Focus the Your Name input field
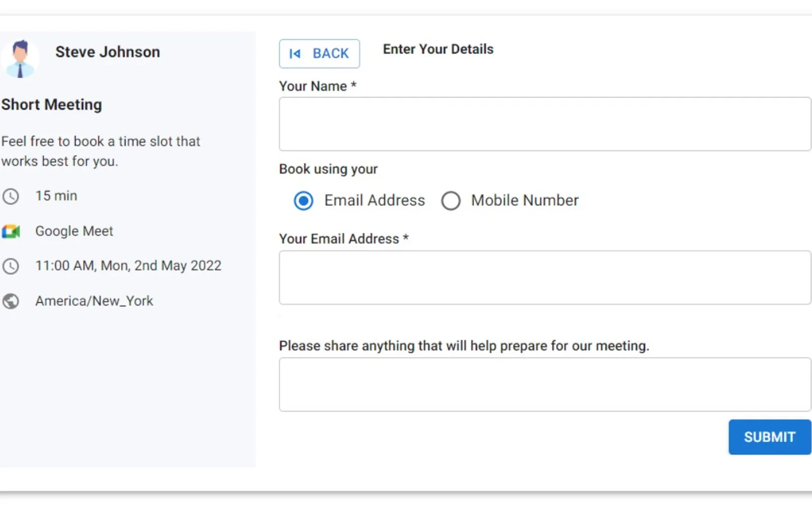Viewport: 812px width, 508px height. [x=545, y=124]
